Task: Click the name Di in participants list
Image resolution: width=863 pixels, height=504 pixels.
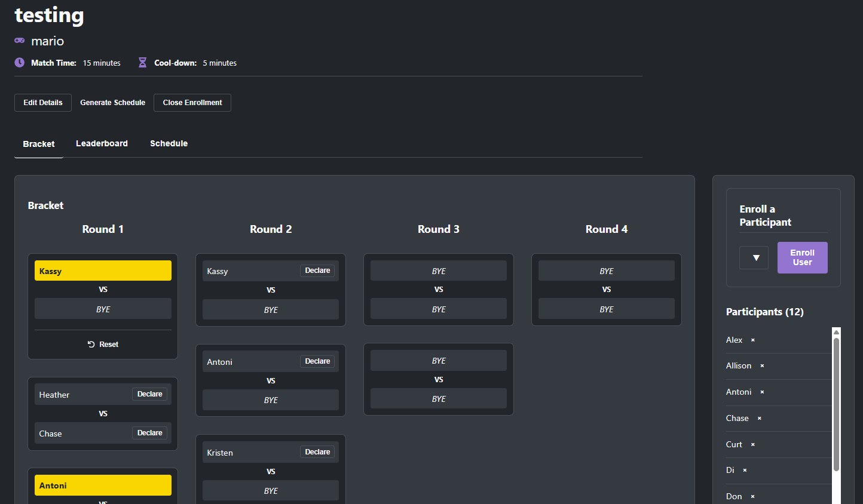Action: (730, 470)
